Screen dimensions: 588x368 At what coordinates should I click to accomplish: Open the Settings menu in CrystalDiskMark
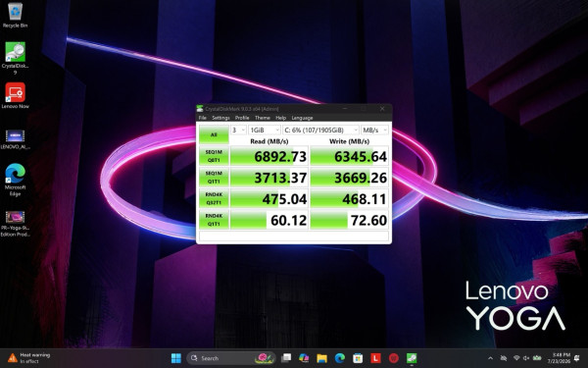(220, 118)
